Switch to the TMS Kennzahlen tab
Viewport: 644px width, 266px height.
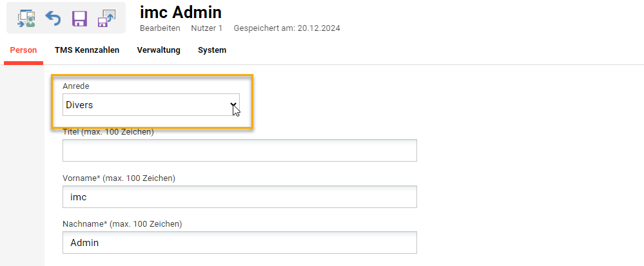[x=87, y=50]
